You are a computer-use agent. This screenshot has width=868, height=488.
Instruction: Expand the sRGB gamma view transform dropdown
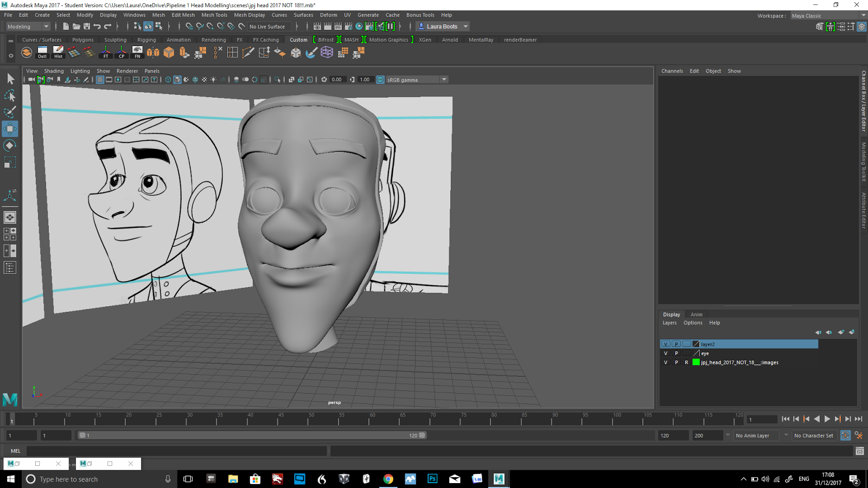click(444, 80)
